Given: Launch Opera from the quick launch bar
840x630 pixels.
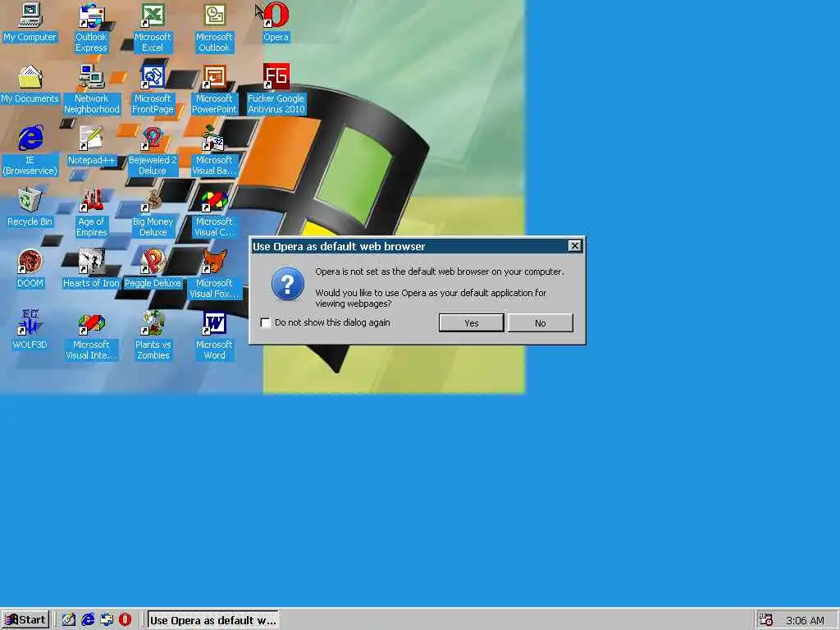Looking at the screenshot, I should coord(126,620).
